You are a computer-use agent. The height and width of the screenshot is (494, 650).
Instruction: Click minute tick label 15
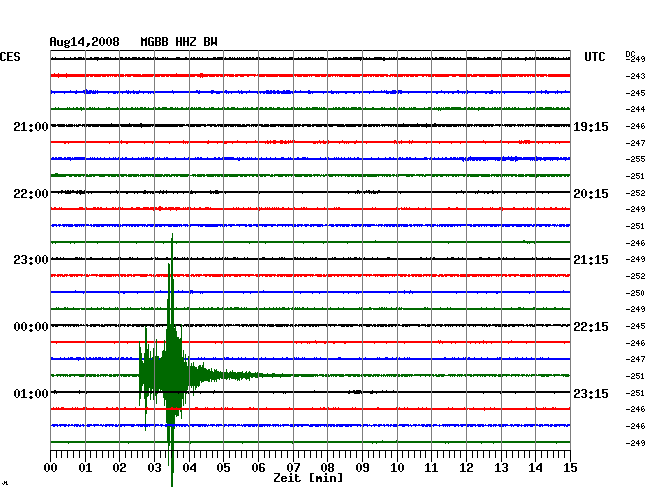click(x=570, y=468)
